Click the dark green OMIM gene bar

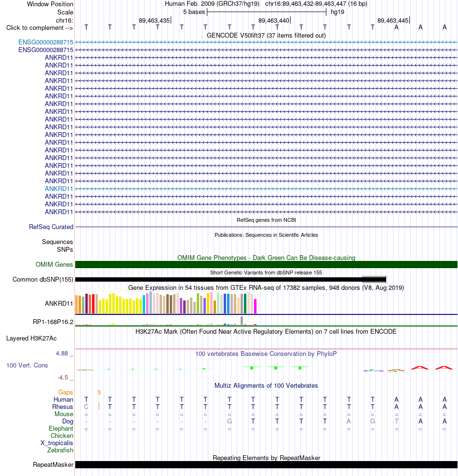coord(266,265)
